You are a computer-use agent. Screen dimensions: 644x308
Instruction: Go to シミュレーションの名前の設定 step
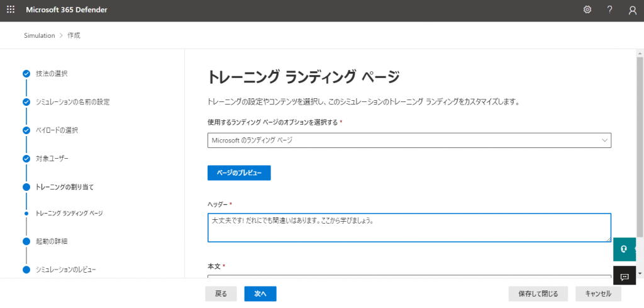[x=73, y=102]
